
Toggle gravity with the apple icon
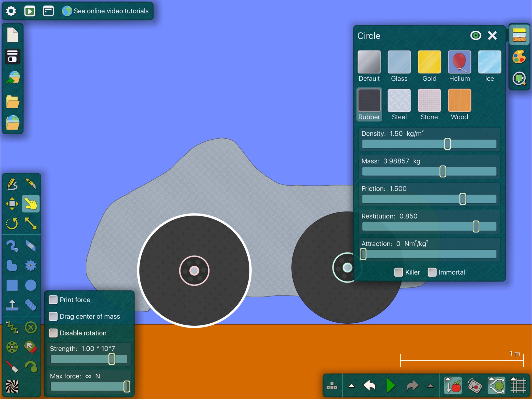click(x=453, y=386)
